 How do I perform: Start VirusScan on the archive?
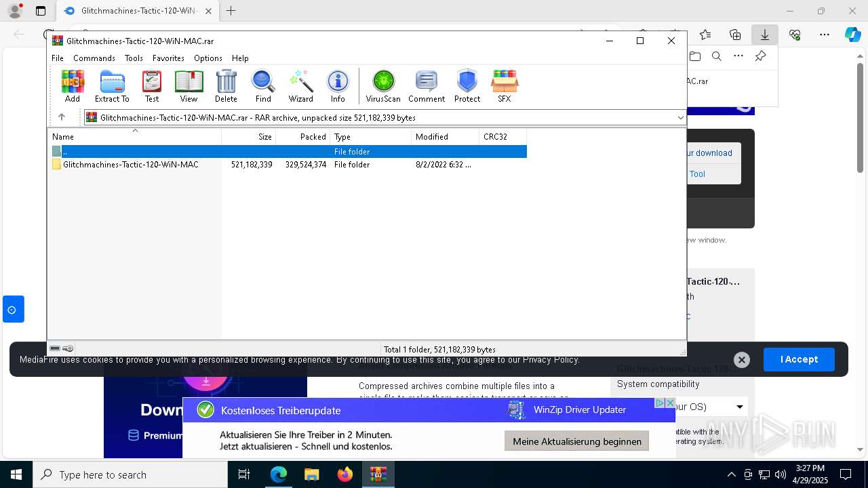[383, 86]
